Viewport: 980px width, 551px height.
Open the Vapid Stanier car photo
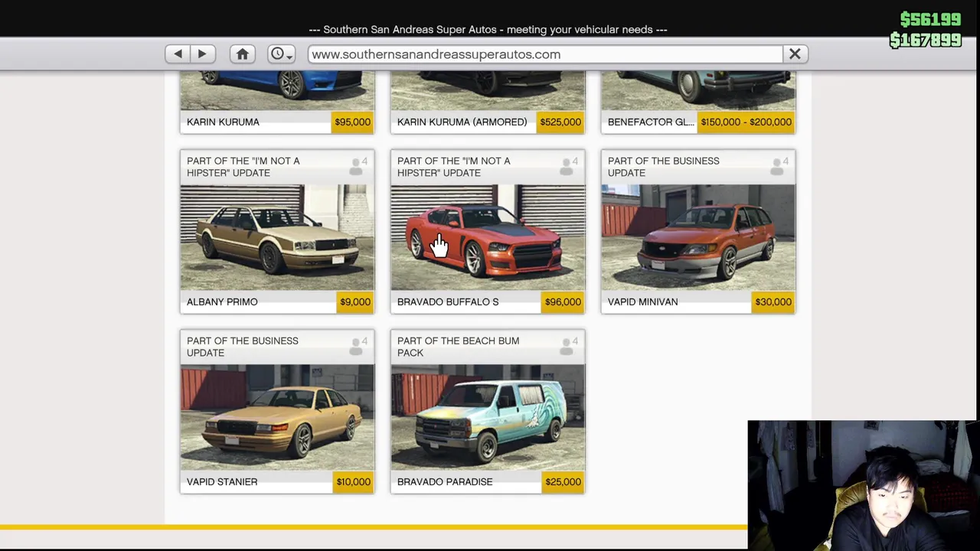click(x=277, y=417)
